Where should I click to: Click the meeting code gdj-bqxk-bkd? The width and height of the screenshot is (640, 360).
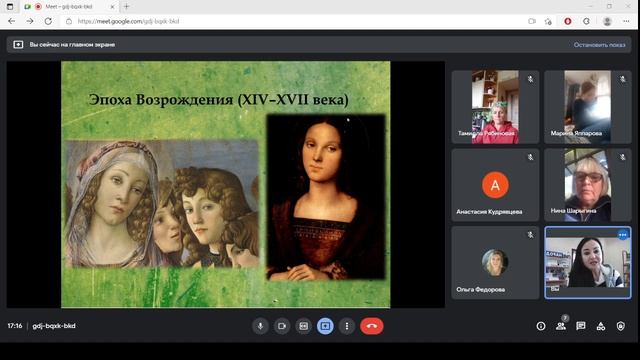[x=54, y=326]
